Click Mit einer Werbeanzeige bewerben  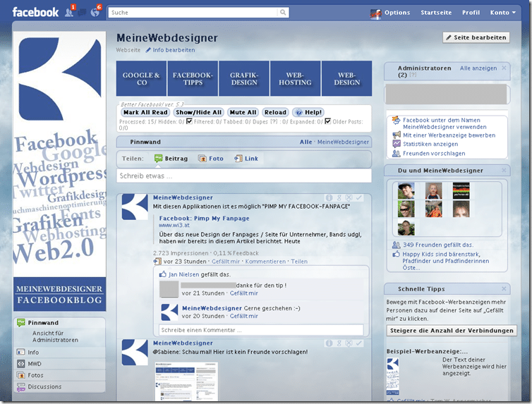[x=449, y=135]
